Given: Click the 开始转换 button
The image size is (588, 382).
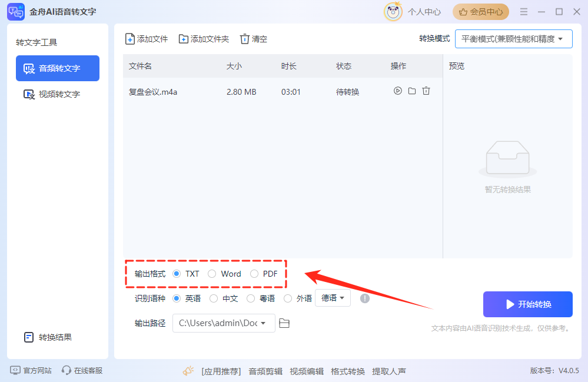Looking at the screenshot, I should click(x=527, y=304).
